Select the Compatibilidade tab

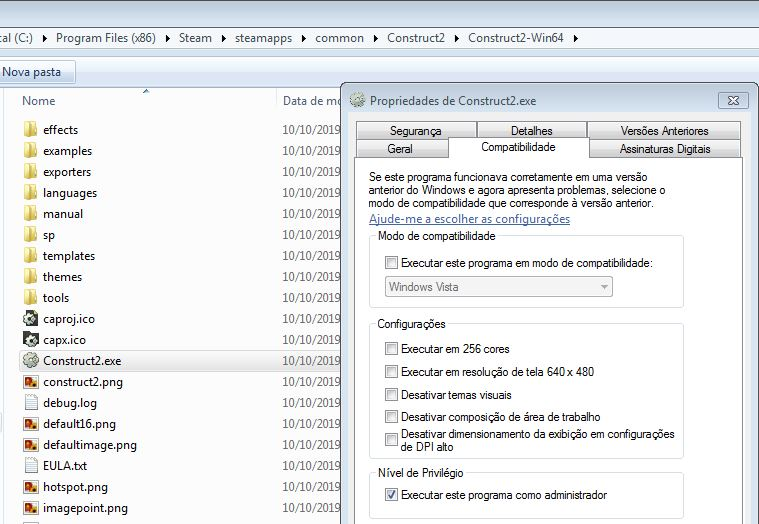point(518,147)
